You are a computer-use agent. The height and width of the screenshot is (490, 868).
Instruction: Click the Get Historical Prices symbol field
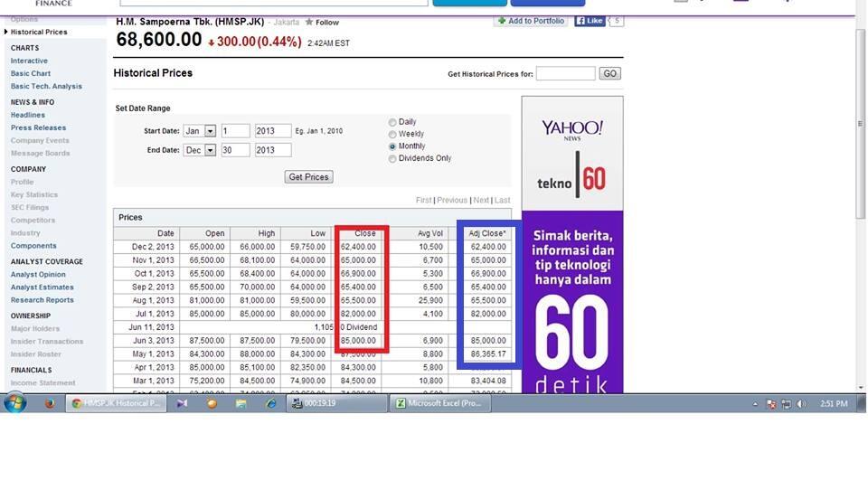[565, 73]
